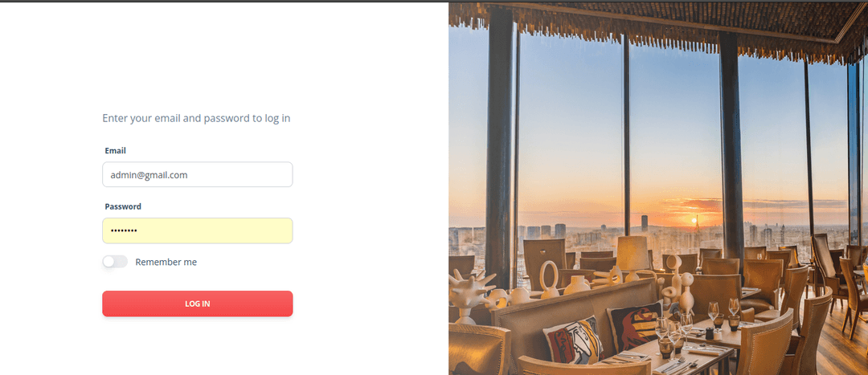868x375 pixels.
Task: Click the blue sky area of the photo
Action: point(570,111)
